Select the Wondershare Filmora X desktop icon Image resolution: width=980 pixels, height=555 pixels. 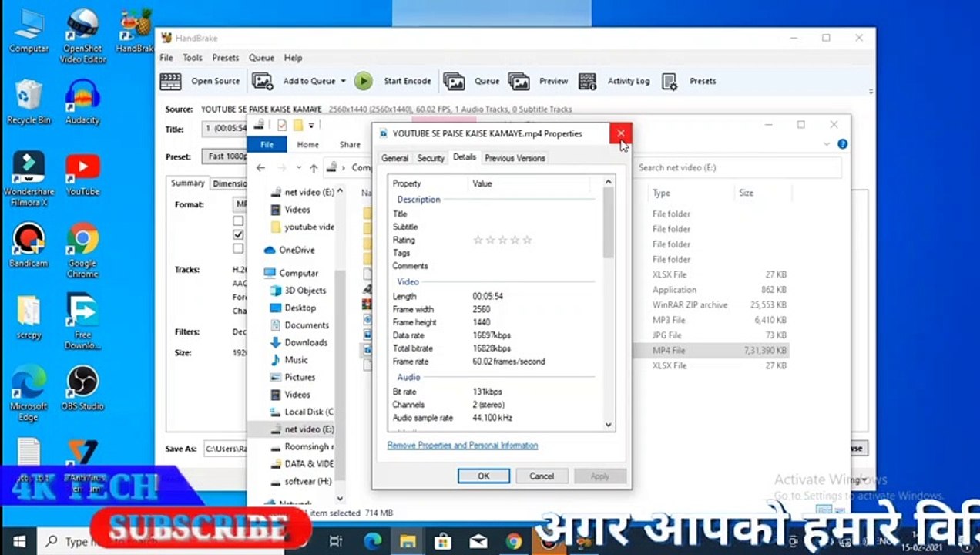[29, 179]
